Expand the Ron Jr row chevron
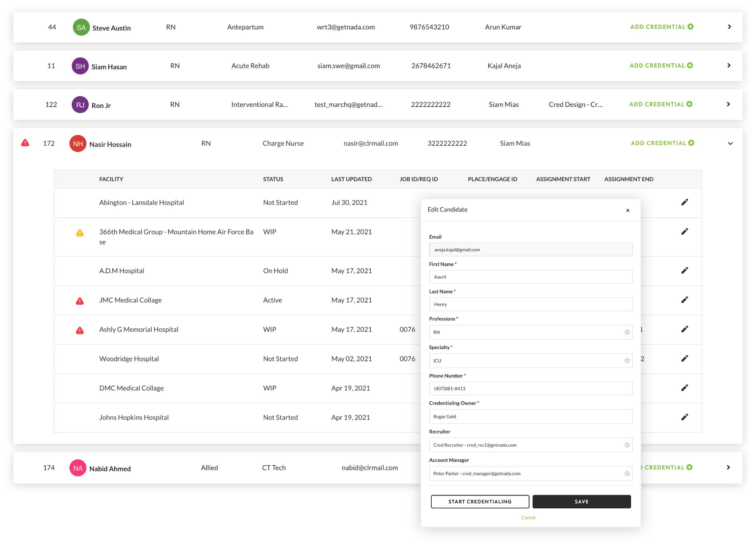The width and height of the screenshot is (756, 549). pyautogui.click(x=729, y=104)
